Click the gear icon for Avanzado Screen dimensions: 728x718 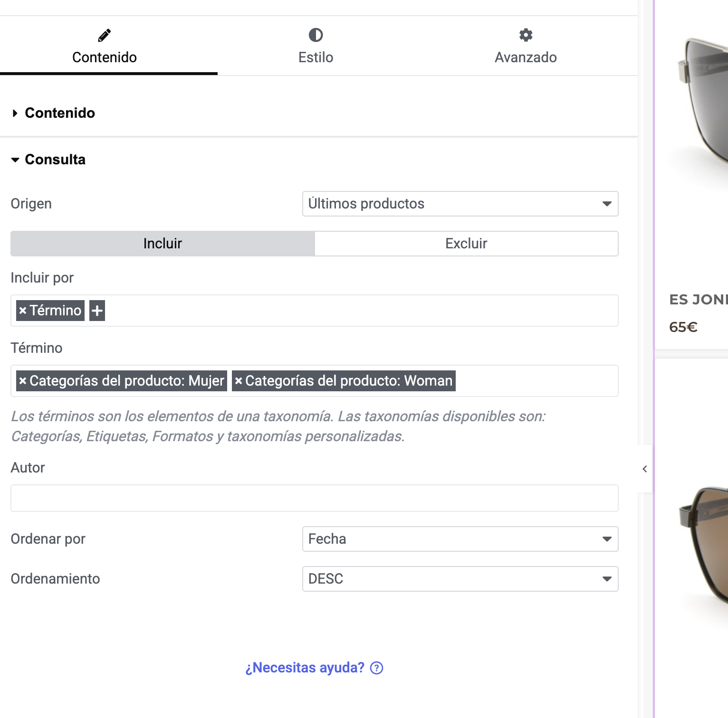click(526, 35)
